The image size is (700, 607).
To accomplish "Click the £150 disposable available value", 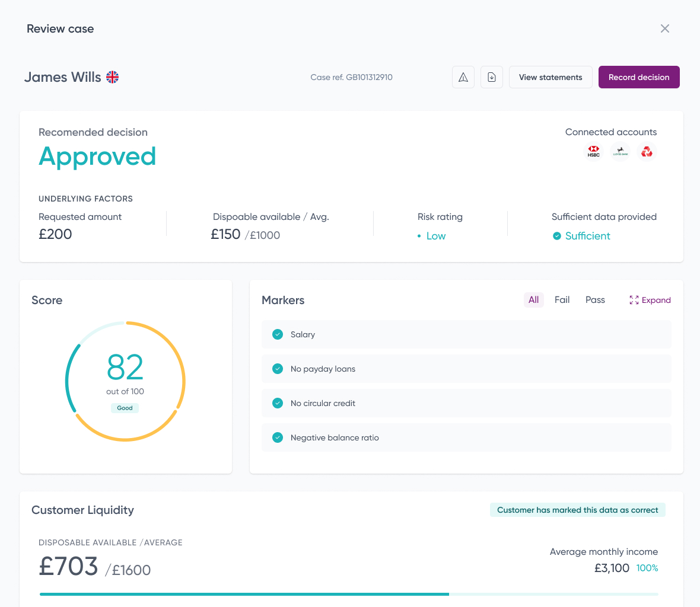I will point(225,234).
